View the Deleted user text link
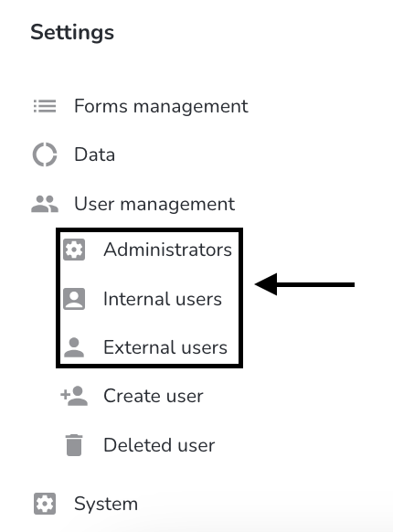393x532 pixels. coord(159,445)
